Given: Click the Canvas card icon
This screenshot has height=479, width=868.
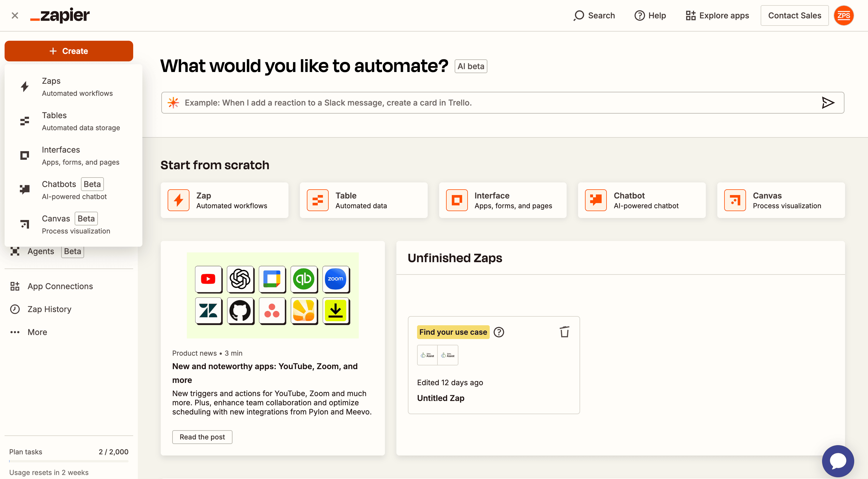Looking at the screenshot, I should (735, 200).
